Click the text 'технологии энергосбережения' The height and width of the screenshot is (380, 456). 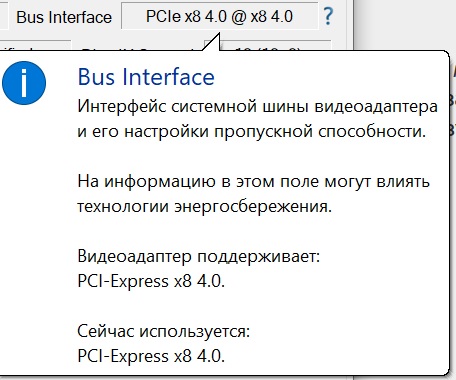coord(204,207)
